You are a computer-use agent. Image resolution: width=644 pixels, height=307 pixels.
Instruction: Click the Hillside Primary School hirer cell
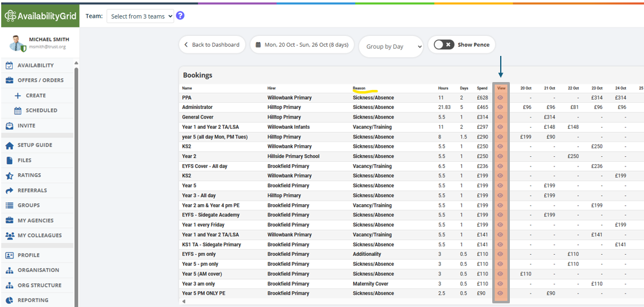[x=293, y=156]
